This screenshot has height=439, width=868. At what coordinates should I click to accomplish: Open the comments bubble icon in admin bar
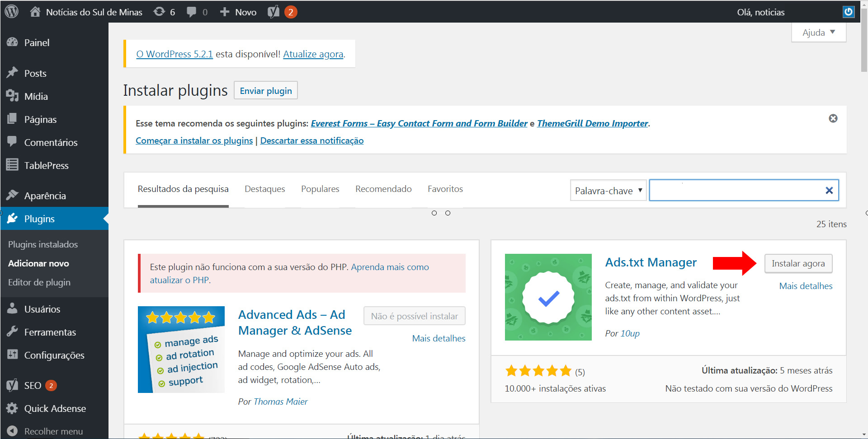click(197, 12)
